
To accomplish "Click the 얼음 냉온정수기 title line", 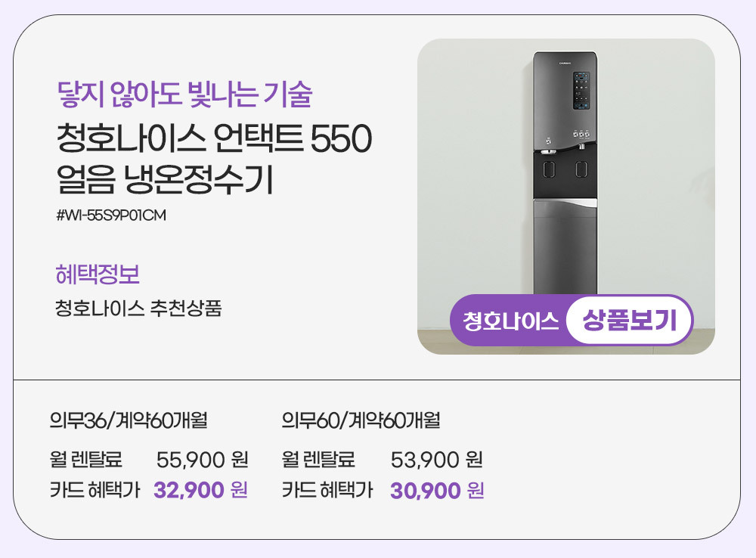I will pyautogui.click(x=163, y=180).
